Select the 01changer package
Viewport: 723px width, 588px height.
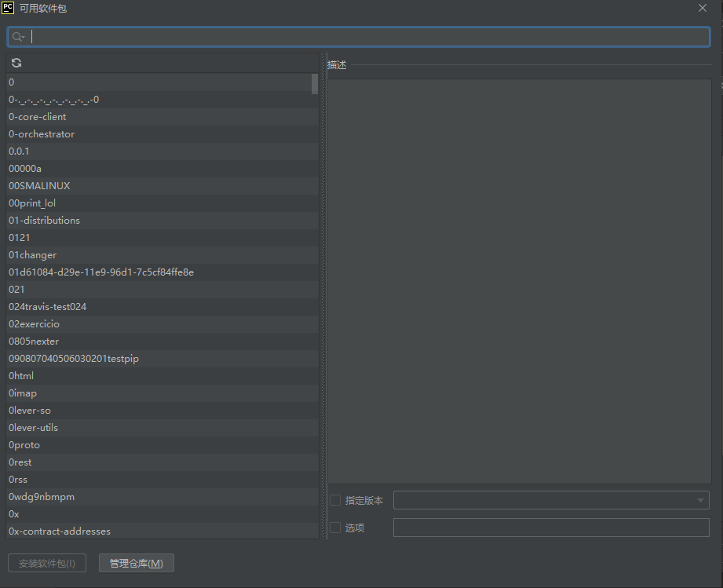click(162, 255)
